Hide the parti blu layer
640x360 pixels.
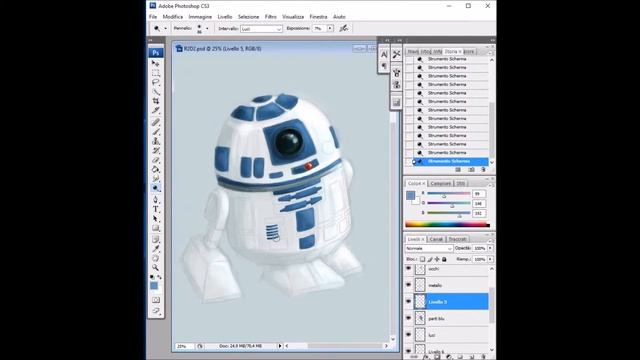tap(409, 318)
